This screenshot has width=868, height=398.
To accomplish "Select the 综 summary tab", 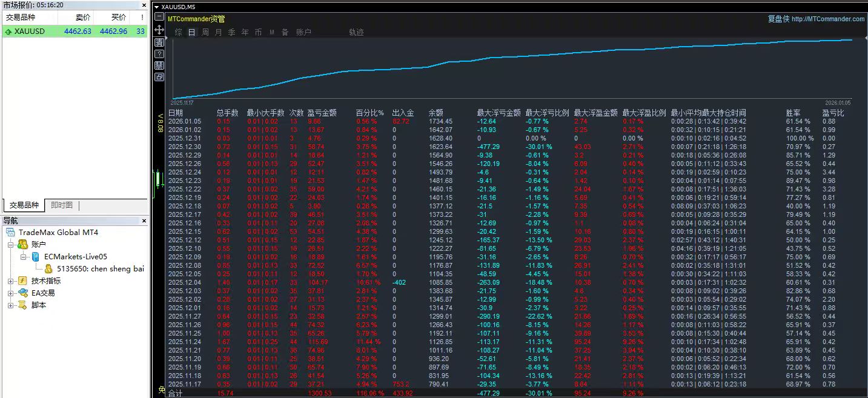I will coord(178,32).
